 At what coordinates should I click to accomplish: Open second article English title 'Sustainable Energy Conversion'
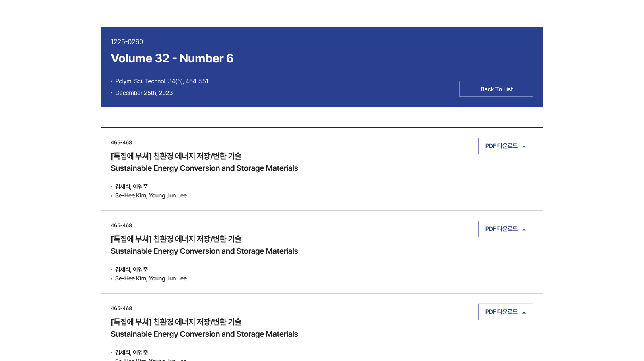204,251
